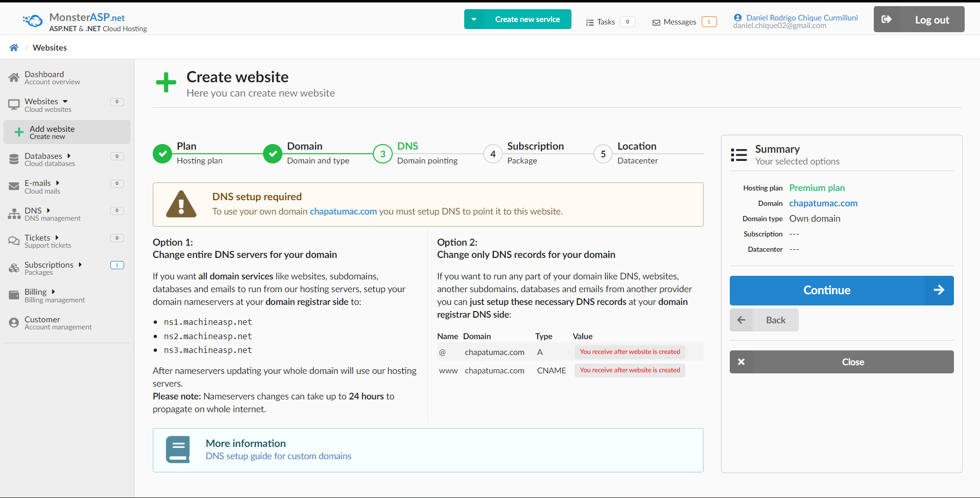Click the DNS step number 3 circle
Viewport: 980px width, 498px height.
click(383, 154)
